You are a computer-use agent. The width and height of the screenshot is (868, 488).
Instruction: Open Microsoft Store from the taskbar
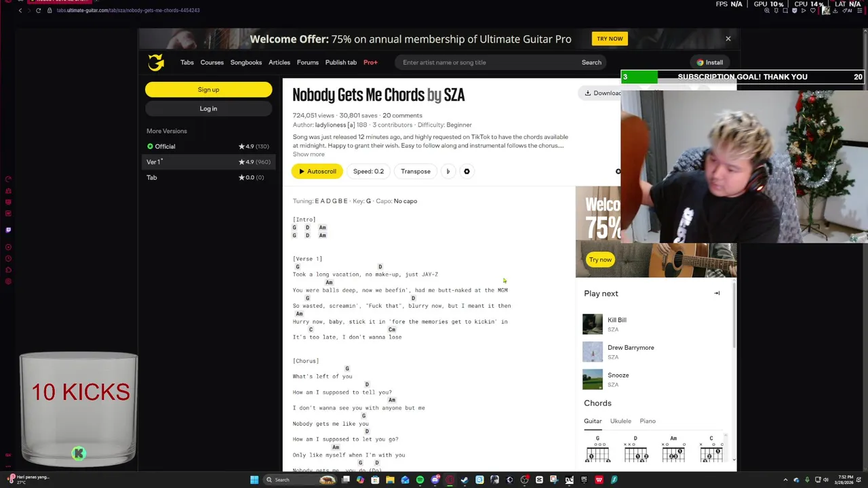(x=375, y=480)
